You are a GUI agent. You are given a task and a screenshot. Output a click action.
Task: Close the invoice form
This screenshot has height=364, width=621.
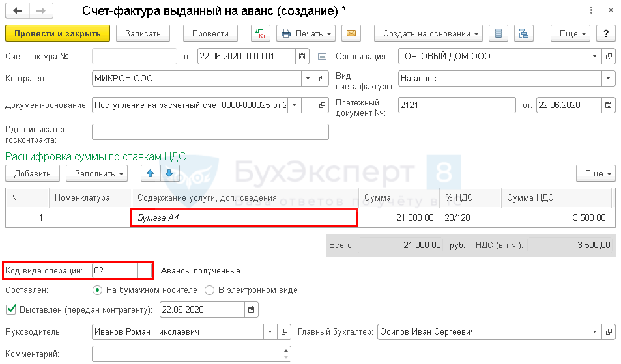(x=611, y=10)
